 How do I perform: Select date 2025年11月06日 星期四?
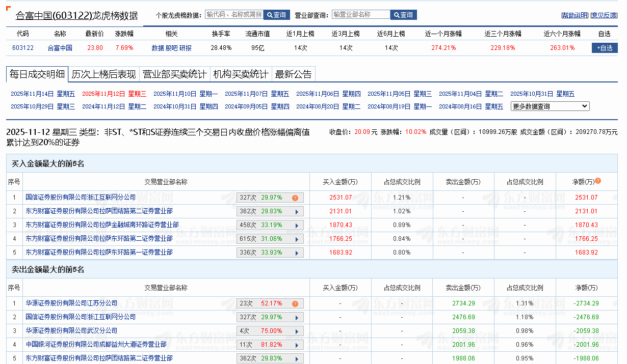tap(328, 94)
